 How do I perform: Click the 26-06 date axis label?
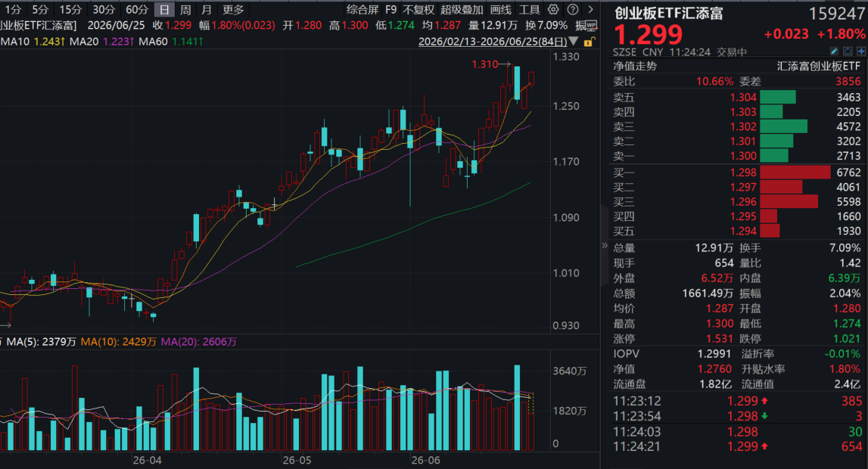[426, 460]
